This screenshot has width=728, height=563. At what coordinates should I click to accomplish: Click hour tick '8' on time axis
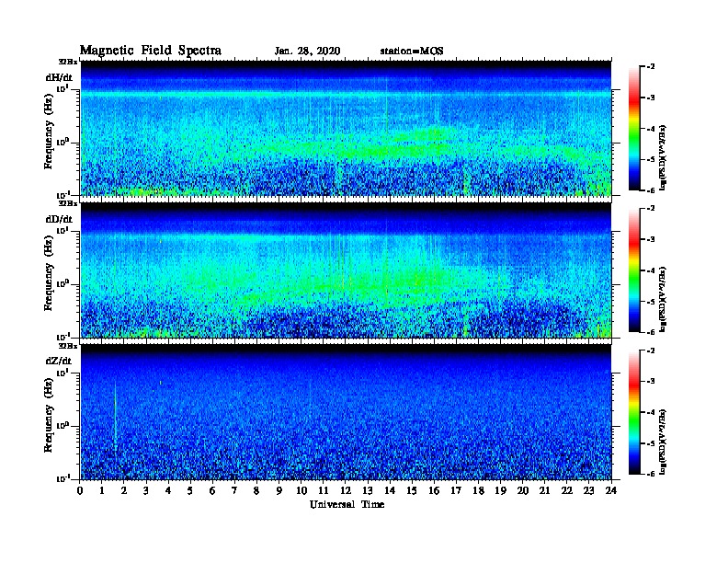pyautogui.click(x=256, y=491)
